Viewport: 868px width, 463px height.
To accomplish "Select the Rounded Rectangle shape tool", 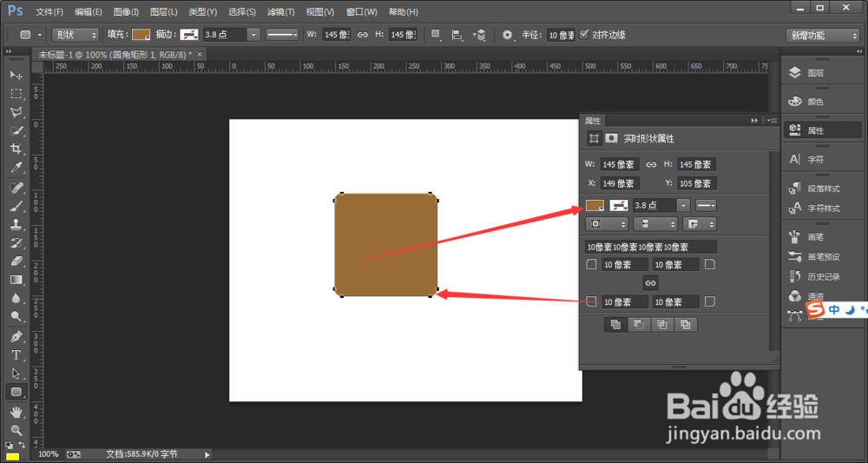I will (x=16, y=392).
